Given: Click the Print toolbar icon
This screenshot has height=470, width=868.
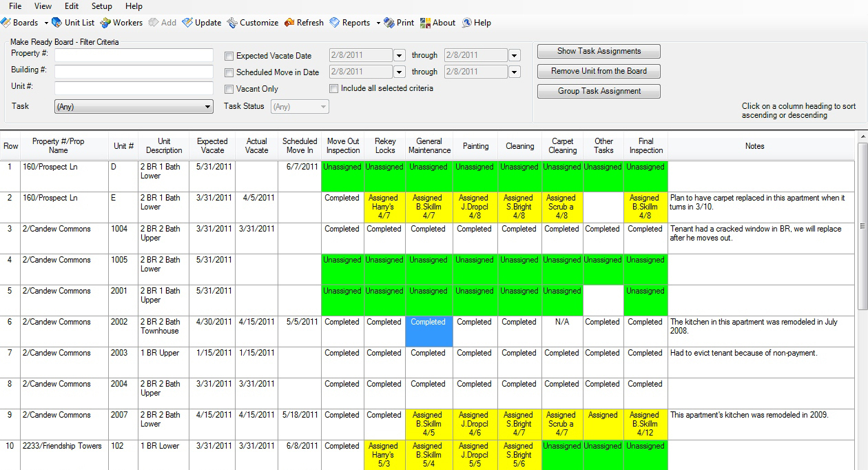Looking at the screenshot, I should pyautogui.click(x=389, y=23).
